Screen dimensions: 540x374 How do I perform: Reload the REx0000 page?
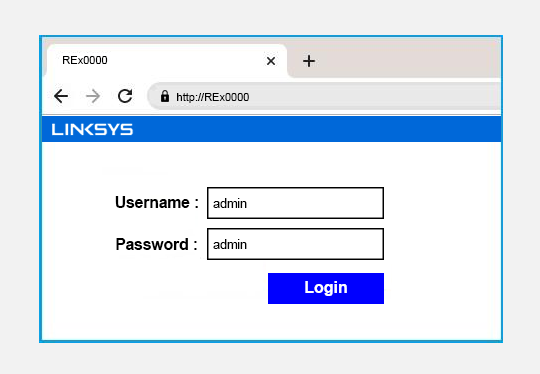pos(125,96)
